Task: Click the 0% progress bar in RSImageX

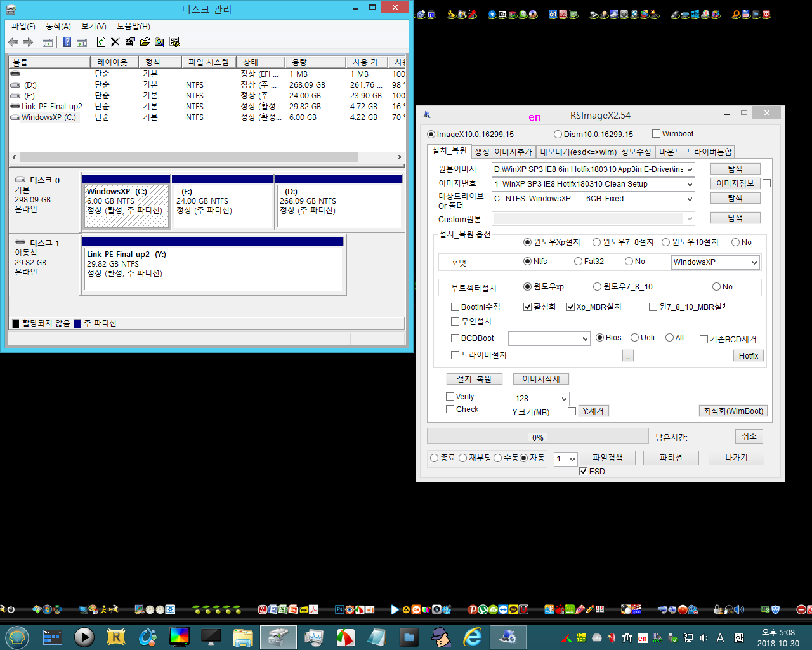Action: point(538,436)
